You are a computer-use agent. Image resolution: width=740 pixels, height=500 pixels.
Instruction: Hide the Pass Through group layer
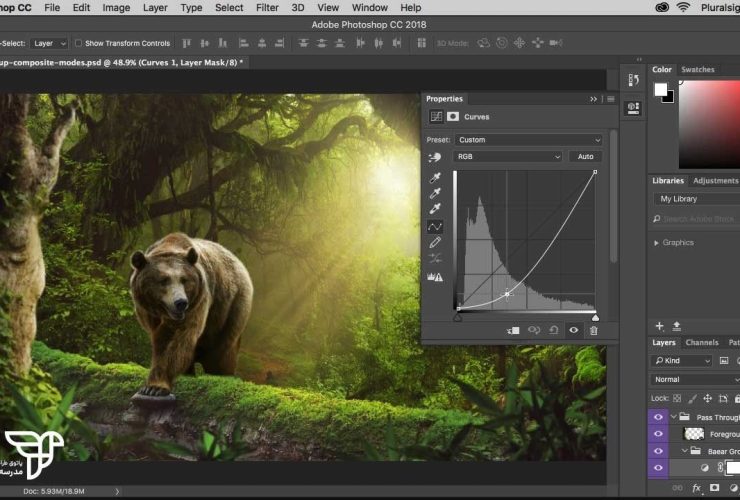[658, 417]
